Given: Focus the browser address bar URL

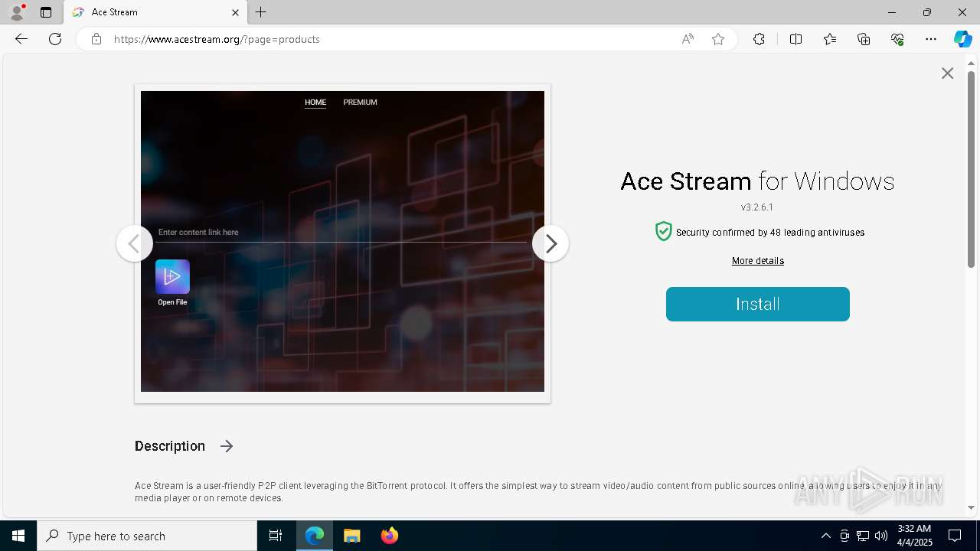Looking at the screenshot, I should tap(217, 39).
